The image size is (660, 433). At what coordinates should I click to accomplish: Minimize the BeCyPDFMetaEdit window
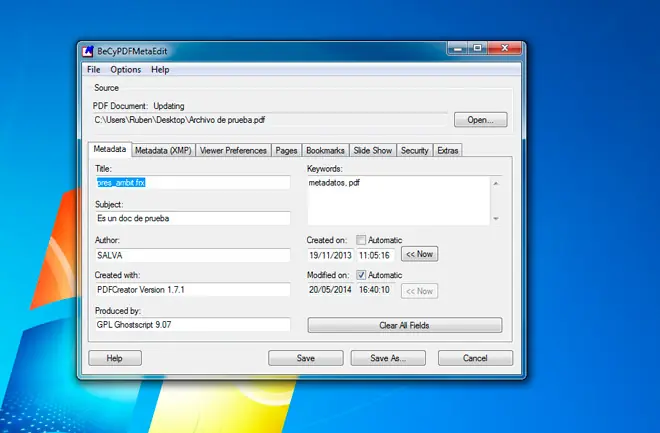[458, 48]
